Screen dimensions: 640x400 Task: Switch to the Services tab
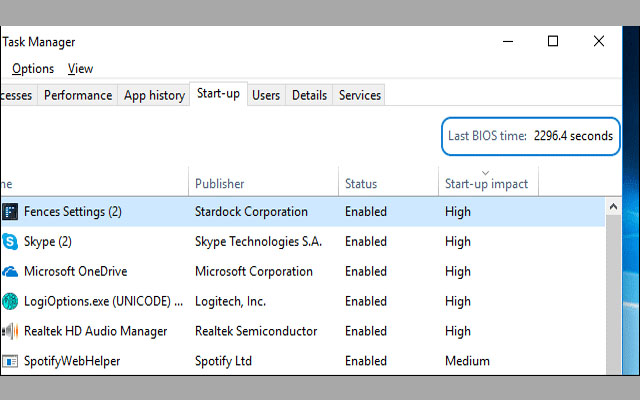pos(360,95)
